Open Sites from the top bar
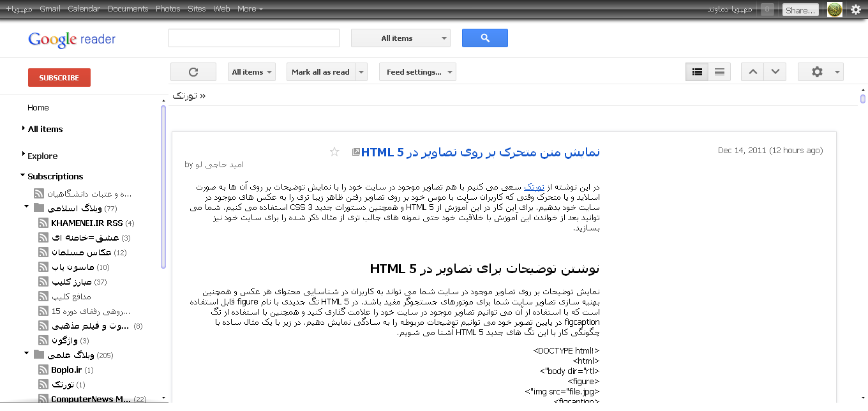Screen dimensions: 868x411 (197, 9)
